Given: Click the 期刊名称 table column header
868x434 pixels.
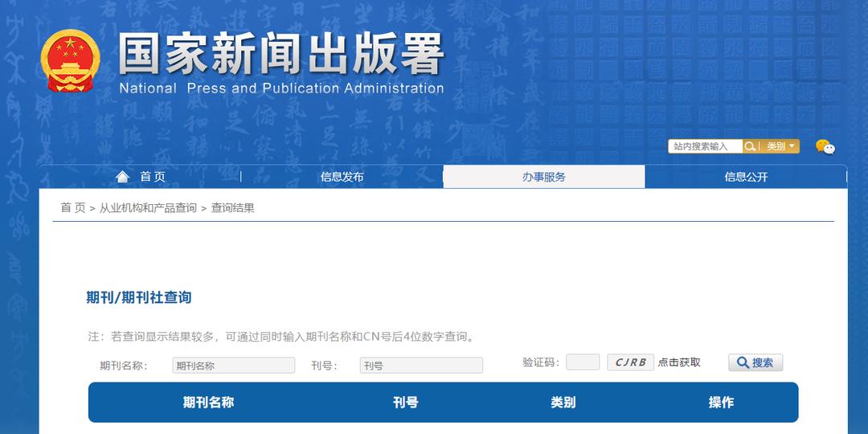Looking at the screenshot, I should pos(209,403).
